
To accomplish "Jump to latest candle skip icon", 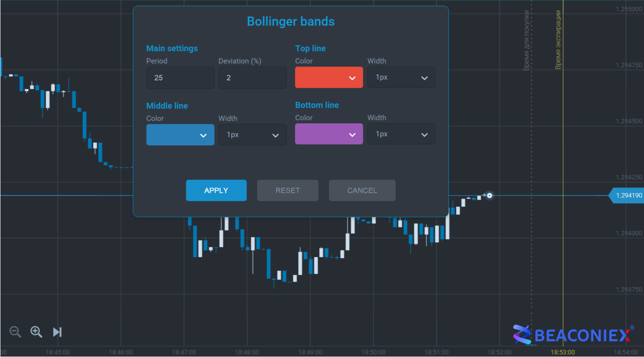I will tap(57, 332).
